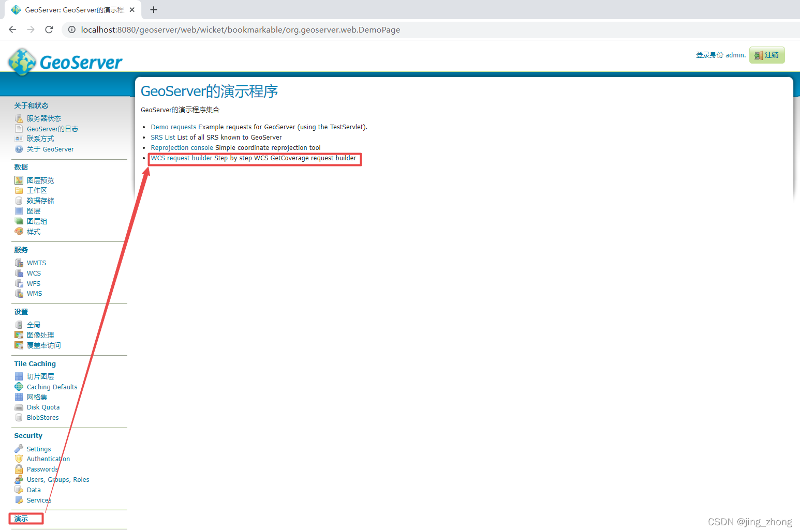Select 演示 at the sidebar bottom
Image resolution: width=800 pixels, height=532 pixels.
point(21,519)
